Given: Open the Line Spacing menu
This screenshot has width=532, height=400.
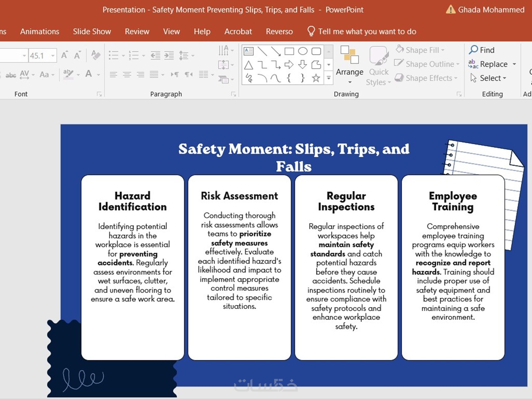Looking at the screenshot, I should [187, 56].
